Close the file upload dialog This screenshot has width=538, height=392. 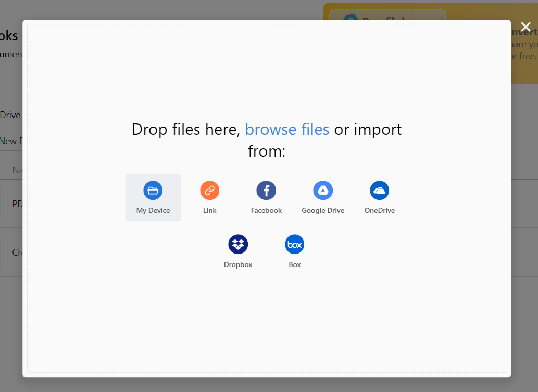526,27
